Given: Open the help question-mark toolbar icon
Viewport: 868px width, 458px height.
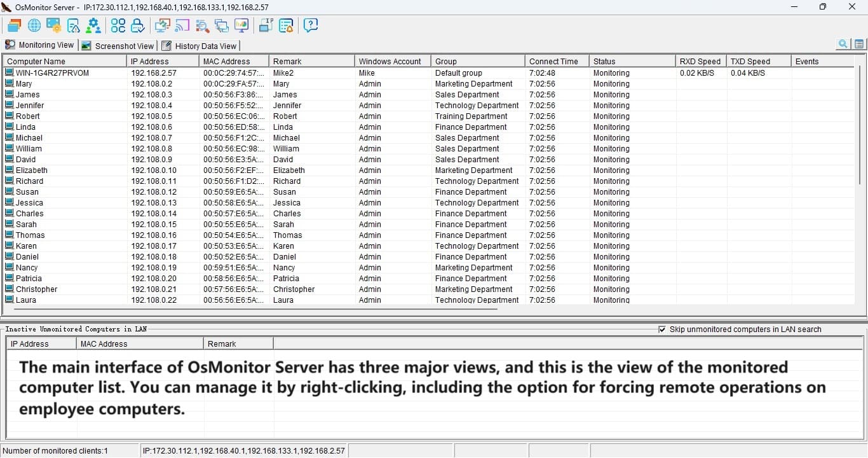Looking at the screenshot, I should [310, 25].
